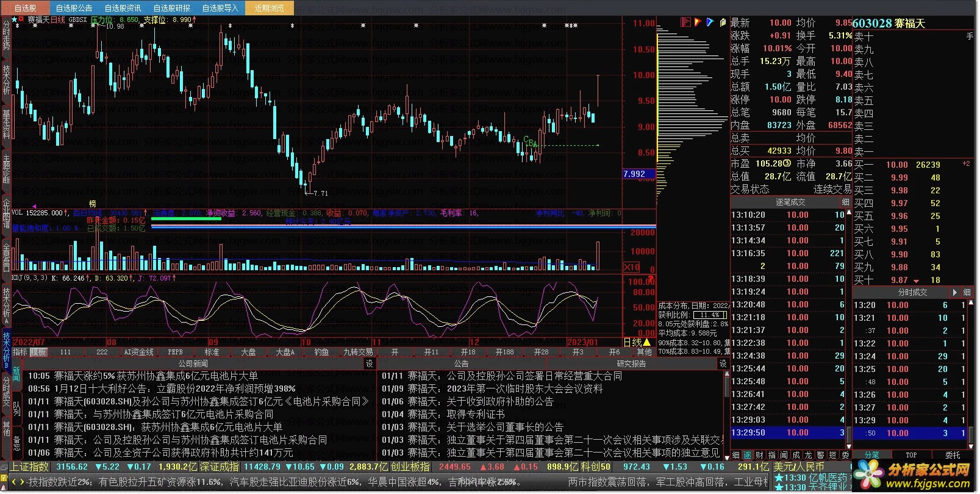The height and width of the screenshot is (494, 980).
Task: Select the 成 bottom panel tab
Action: [796, 455]
